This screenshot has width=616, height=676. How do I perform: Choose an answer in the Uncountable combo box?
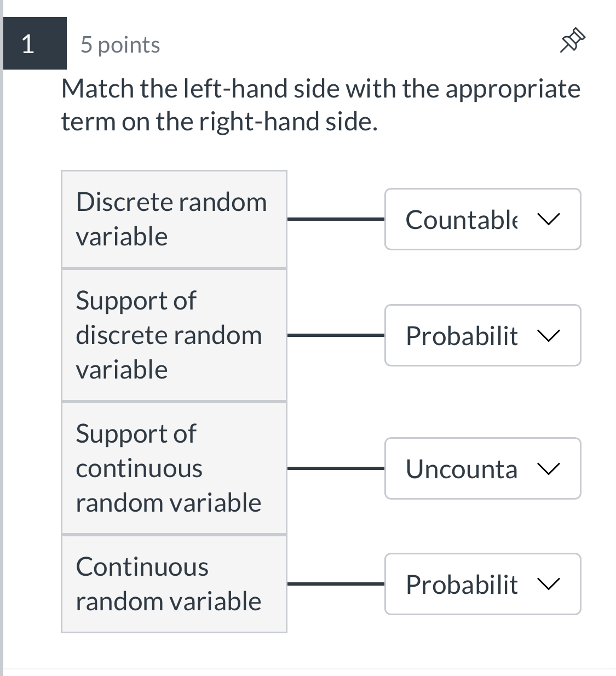tap(482, 468)
